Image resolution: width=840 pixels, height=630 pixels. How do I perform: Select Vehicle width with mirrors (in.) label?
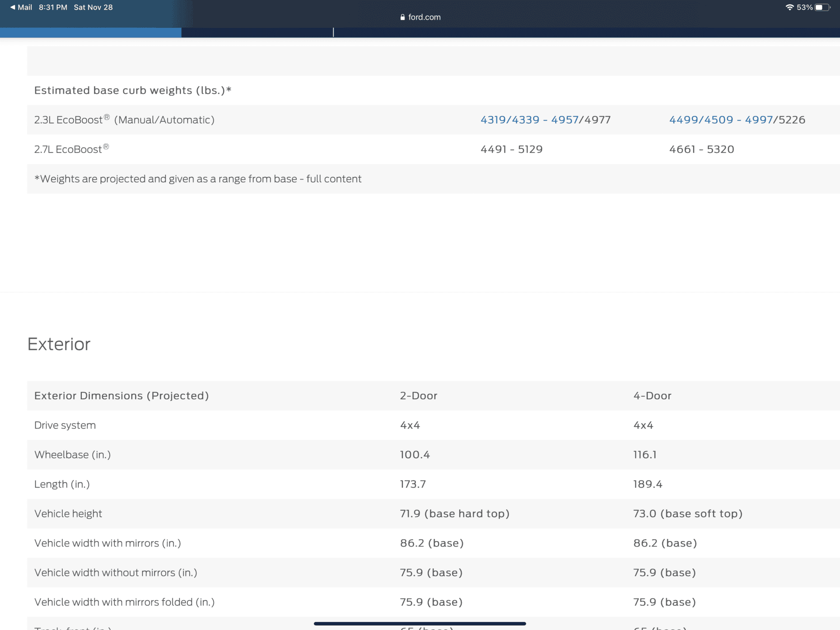tap(108, 543)
